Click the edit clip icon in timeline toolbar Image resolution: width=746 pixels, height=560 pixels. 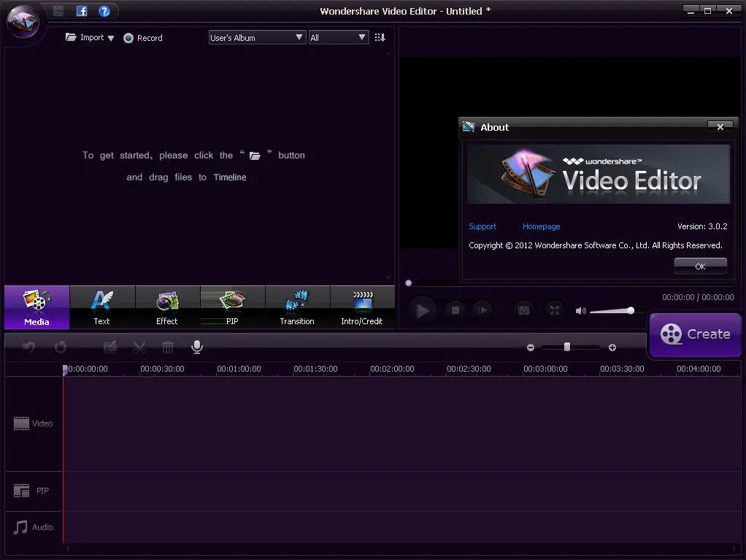click(x=110, y=348)
